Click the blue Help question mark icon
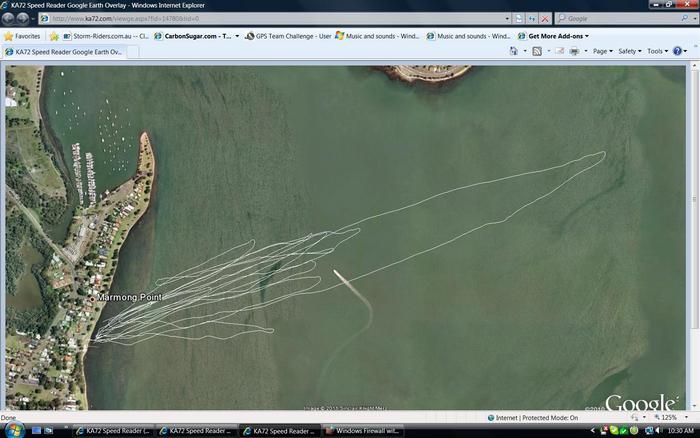This screenshot has height=438, width=700. tap(678, 51)
